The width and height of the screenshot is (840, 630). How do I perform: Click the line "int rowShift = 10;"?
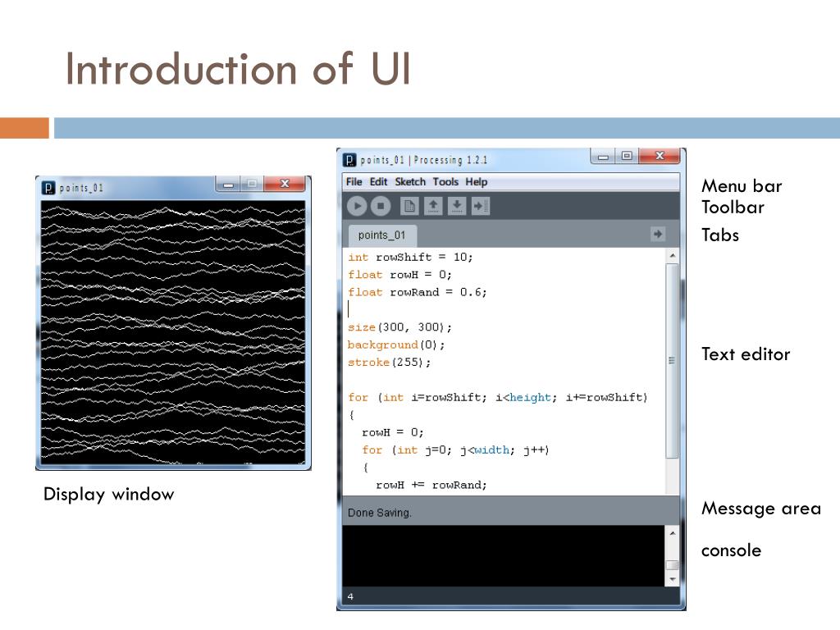[x=410, y=257]
